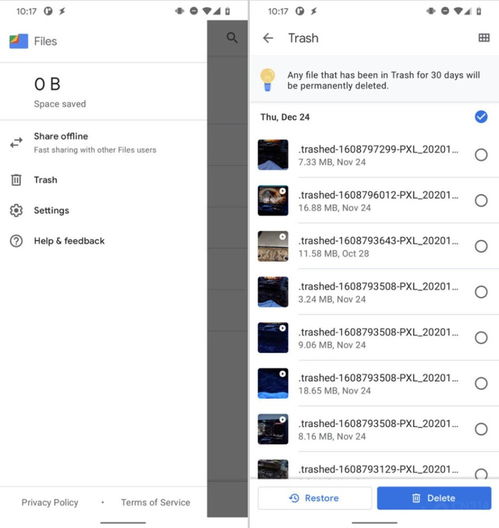Open the Terms of Service link
499x528 pixels.
click(156, 502)
